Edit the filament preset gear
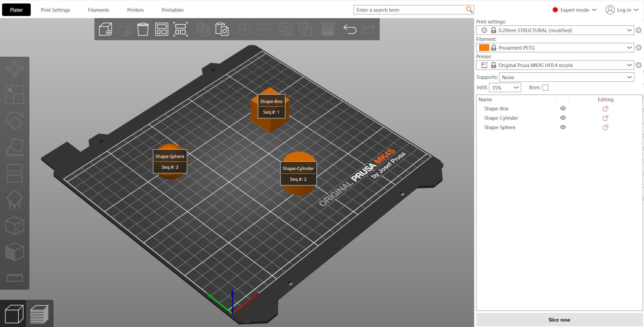Viewport: 644px width, 327px height. click(x=639, y=48)
